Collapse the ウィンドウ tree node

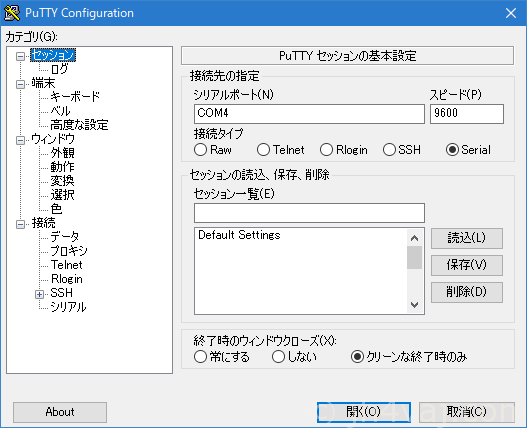[21, 140]
